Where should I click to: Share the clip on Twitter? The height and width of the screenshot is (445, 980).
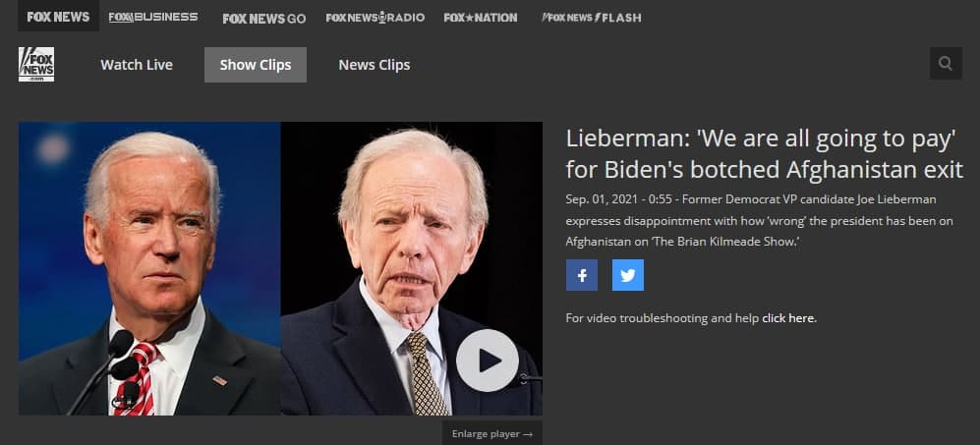point(628,275)
